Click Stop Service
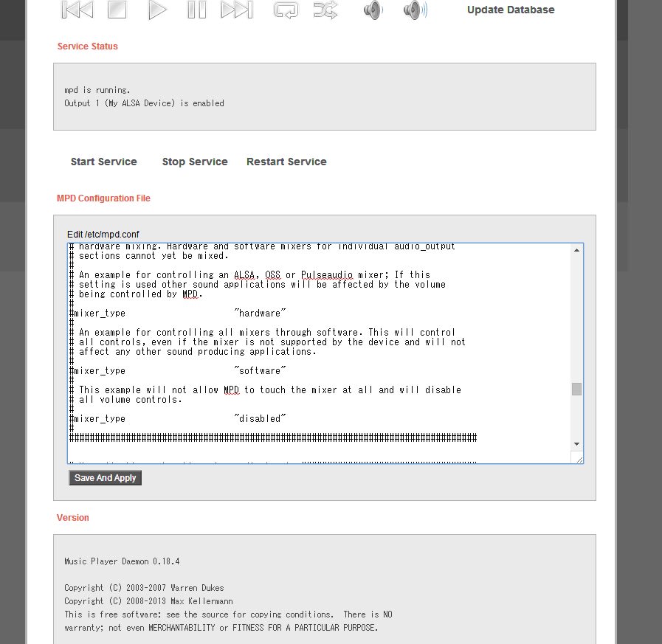This screenshot has height=644, width=662. 195,162
